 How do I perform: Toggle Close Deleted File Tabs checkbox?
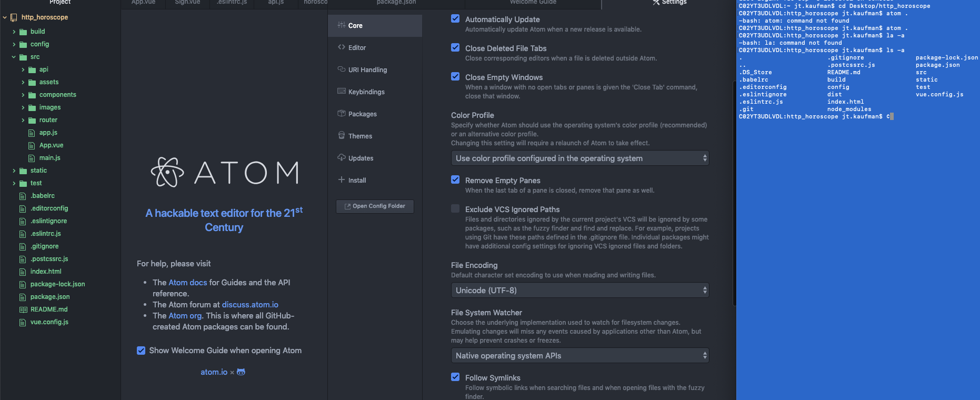pos(455,48)
